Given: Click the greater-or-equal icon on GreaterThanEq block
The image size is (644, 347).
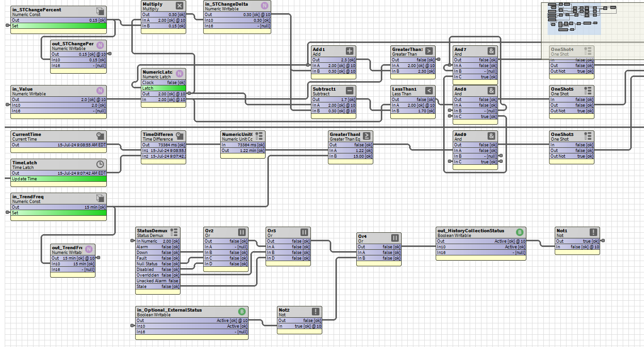Looking at the screenshot, I should (x=366, y=136).
